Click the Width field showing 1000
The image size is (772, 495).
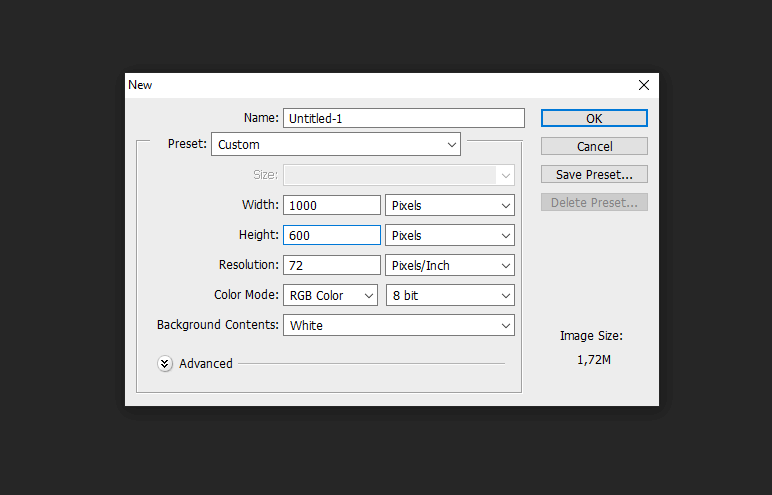[x=332, y=205]
